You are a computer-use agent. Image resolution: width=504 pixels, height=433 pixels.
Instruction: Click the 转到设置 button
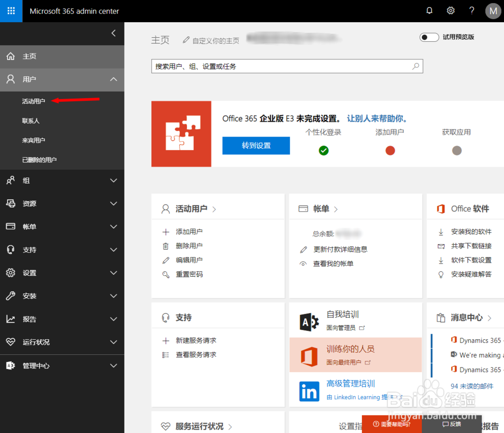pyautogui.click(x=256, y=146)
